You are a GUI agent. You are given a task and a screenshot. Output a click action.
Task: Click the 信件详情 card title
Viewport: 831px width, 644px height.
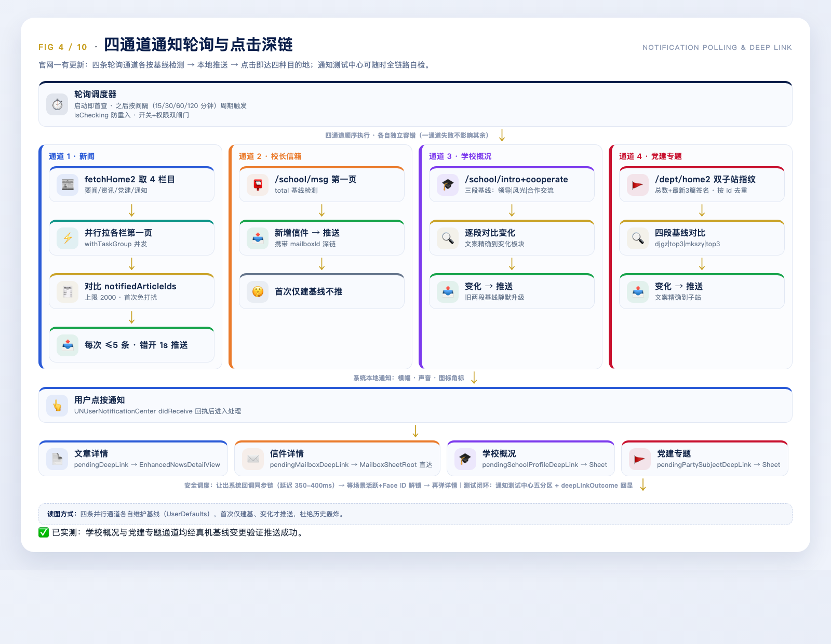pyautogui.click(x=287, y=453)
